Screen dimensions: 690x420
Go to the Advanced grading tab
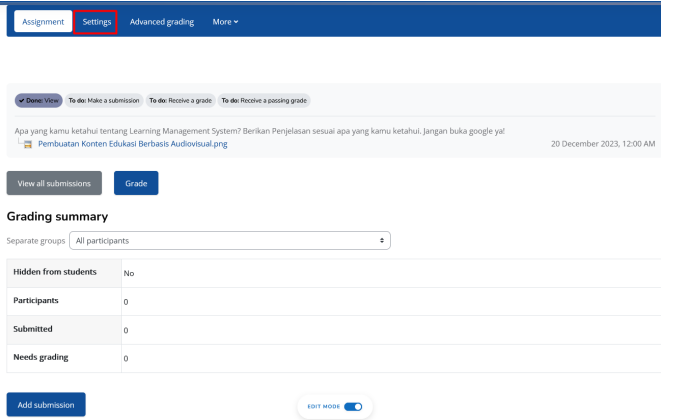[160, 22]
